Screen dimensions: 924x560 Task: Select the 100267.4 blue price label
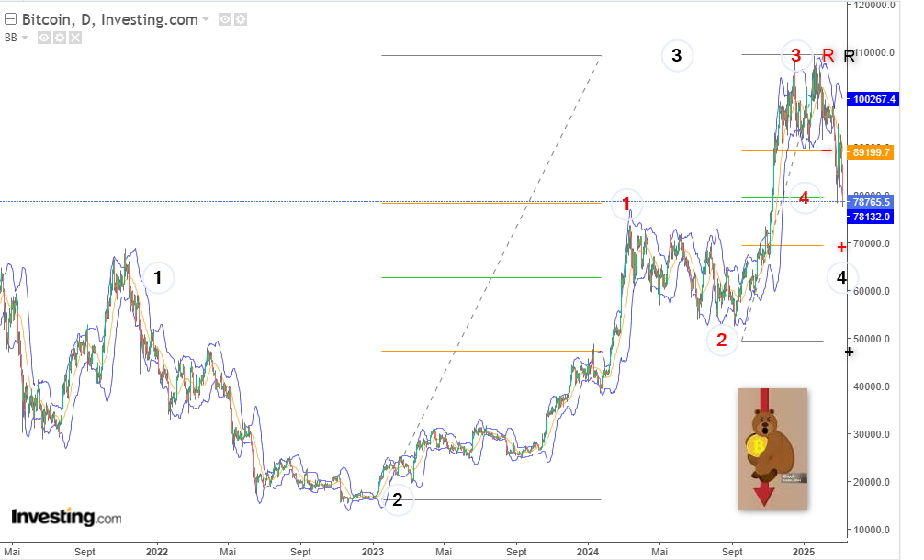tap(873, 99)
